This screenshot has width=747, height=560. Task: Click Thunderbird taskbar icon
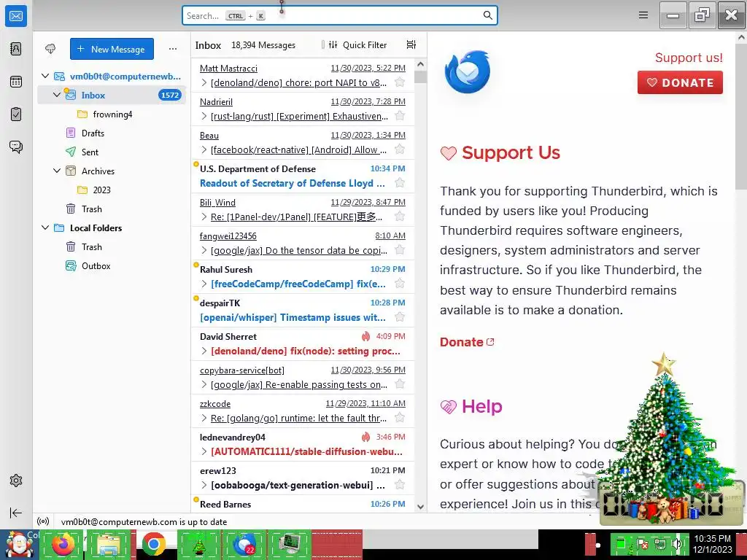pos(244,544)
